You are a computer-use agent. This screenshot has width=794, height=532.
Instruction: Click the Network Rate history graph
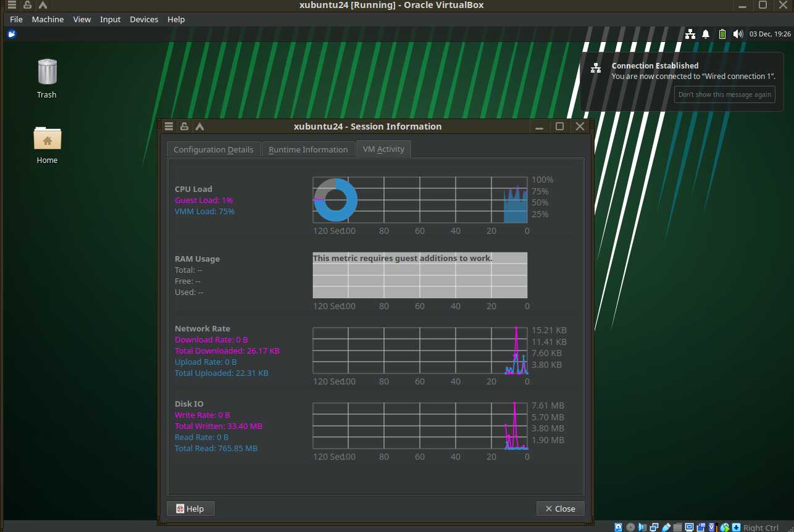click(420, 351)
